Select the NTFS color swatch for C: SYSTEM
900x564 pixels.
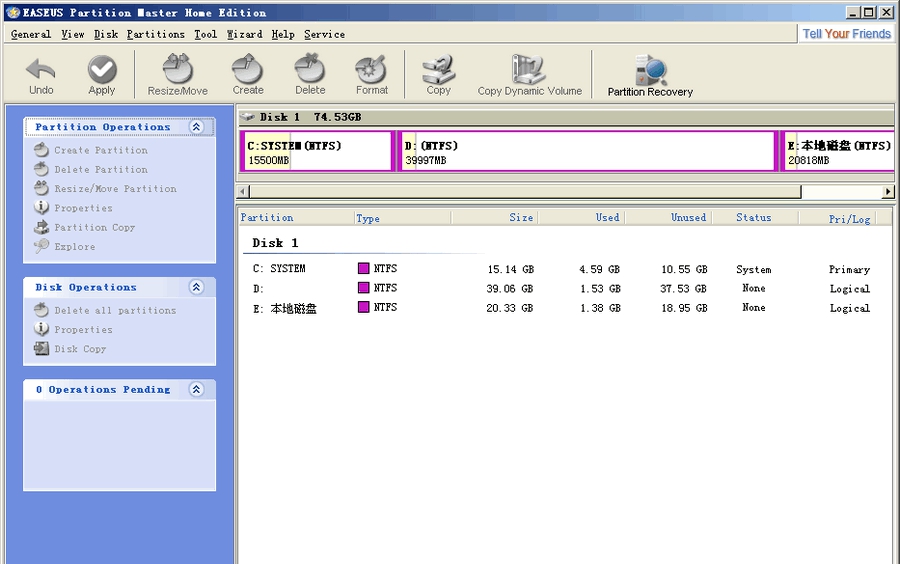[x=364, y=269]
